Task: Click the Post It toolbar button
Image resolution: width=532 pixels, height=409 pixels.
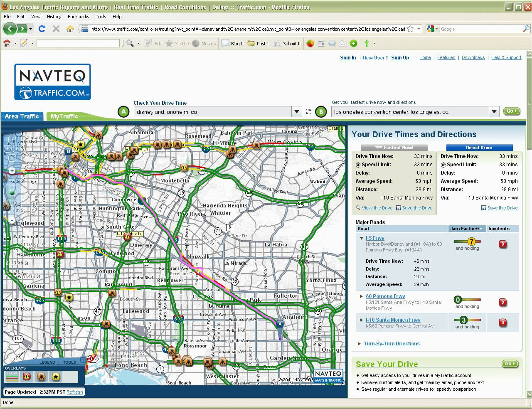Action: coord(259,43)
